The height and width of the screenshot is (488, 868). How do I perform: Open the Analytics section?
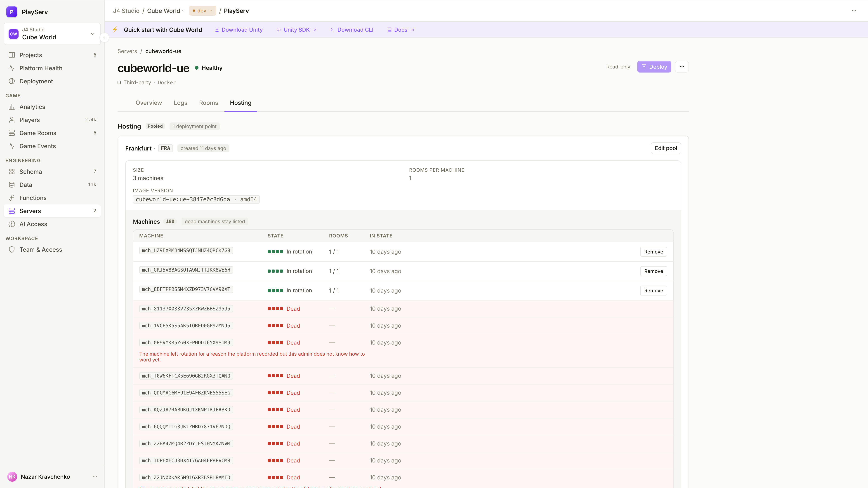point(52,107)
